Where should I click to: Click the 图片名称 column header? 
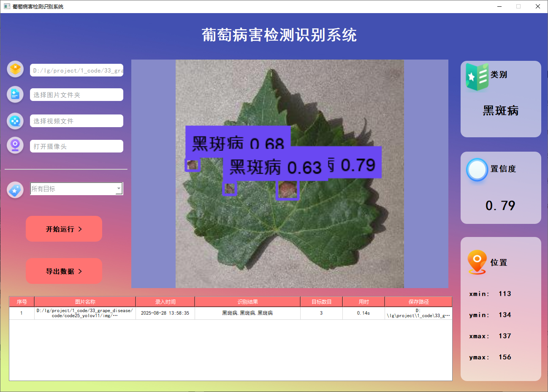[85, 302]
